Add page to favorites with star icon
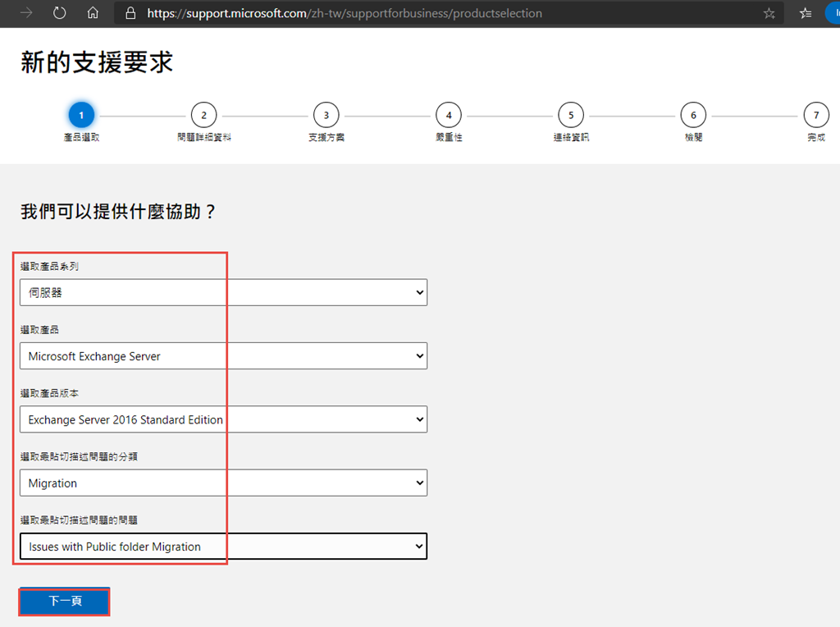Image resolution: width=840 pixels, height=627 pixels. coord(769,13)
